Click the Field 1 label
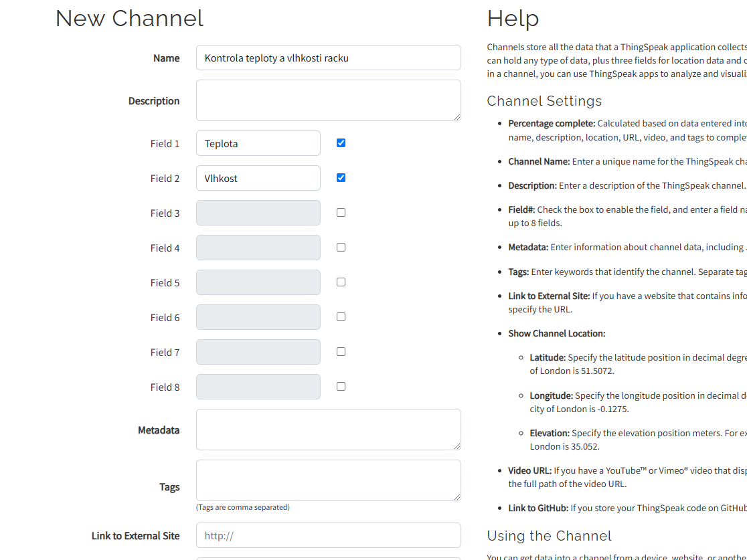This screenshot has height=560, width=747. (165, 144)
